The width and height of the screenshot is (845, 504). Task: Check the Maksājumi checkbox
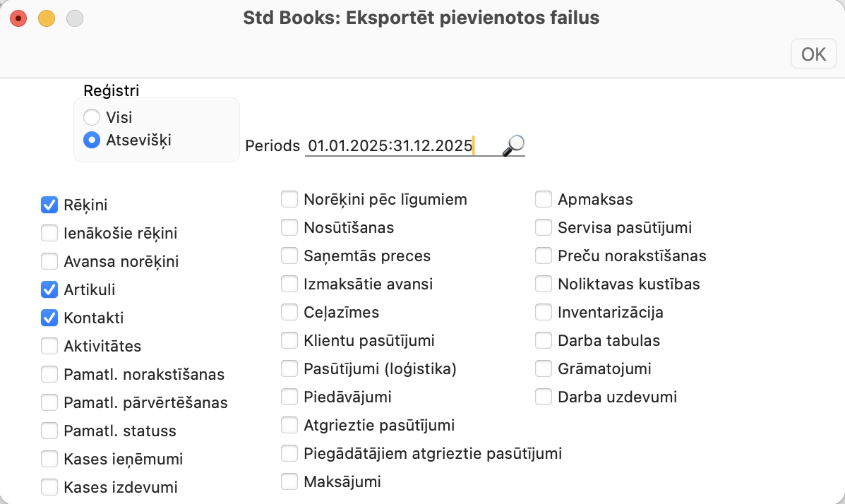coord(289,481)
